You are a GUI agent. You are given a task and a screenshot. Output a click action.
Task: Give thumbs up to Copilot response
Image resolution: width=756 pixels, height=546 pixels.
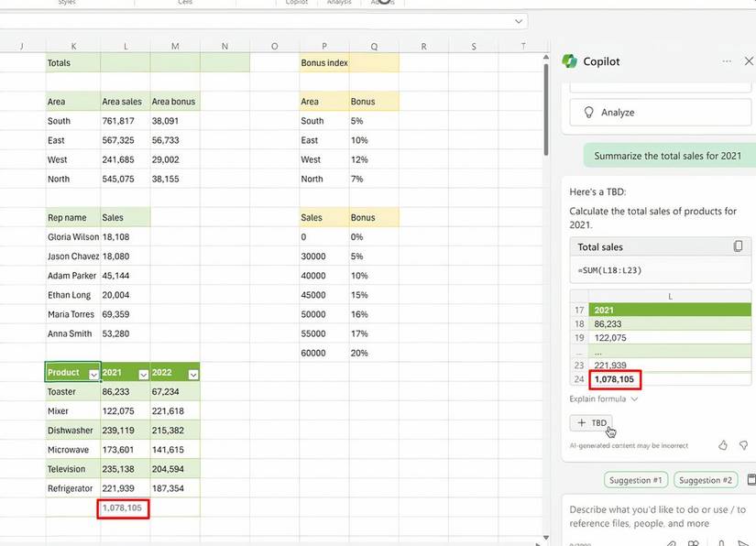tap(723, 445)
